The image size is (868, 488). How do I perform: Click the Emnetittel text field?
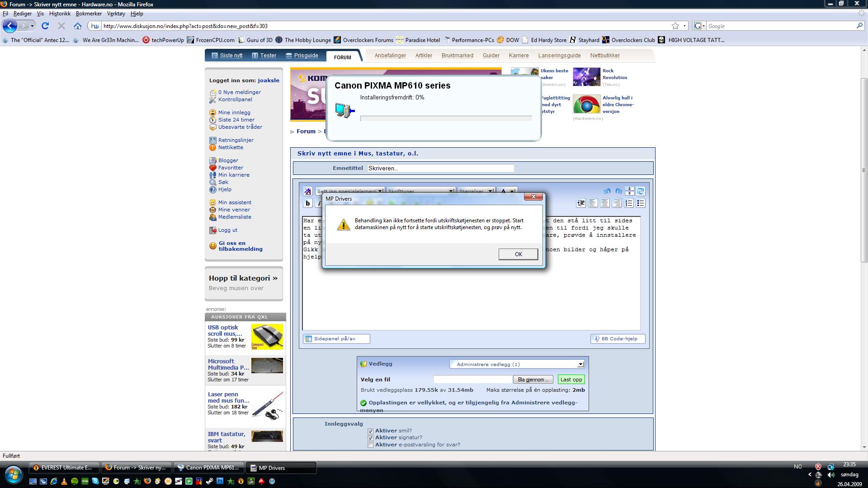click(440, 168)
